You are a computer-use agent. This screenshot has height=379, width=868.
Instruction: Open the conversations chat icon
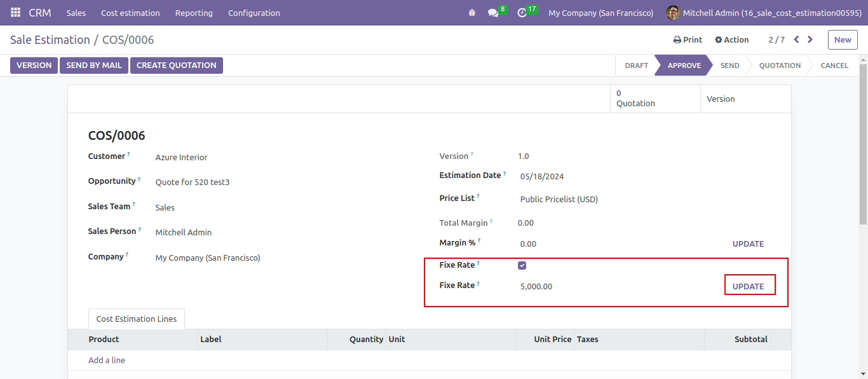(x=493, y=13)
